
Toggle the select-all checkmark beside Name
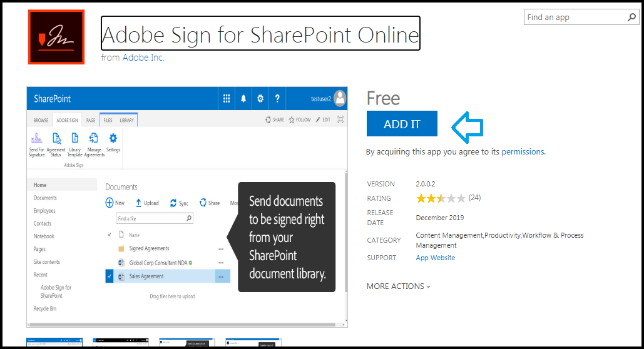[110, 235]
